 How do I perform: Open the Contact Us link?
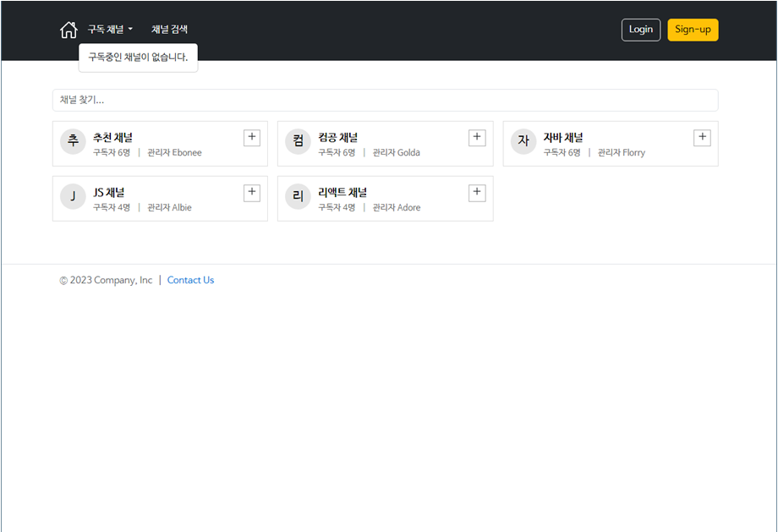(190, 279)
